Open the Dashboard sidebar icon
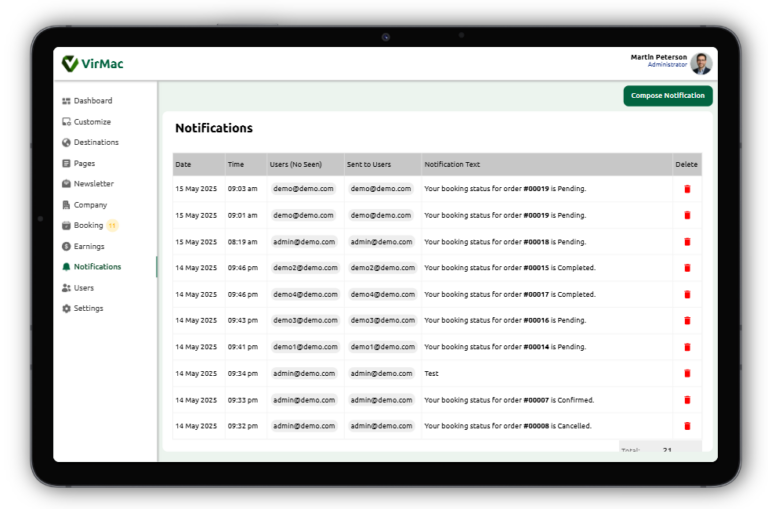Image resolution: width=768 pixels, height=509 pixels. pos(66,101)
